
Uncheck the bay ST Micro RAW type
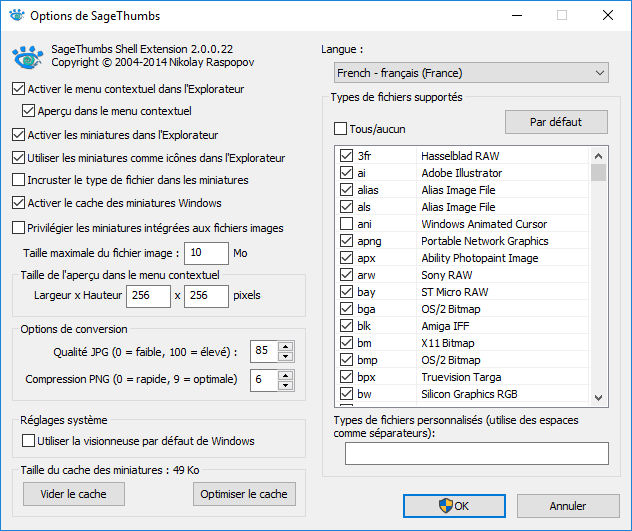pos(346,292)
